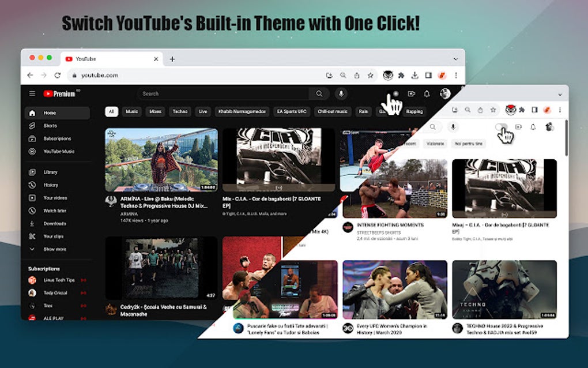Bookmark page with the star icon
588x368 pixels.
(371, 76)
